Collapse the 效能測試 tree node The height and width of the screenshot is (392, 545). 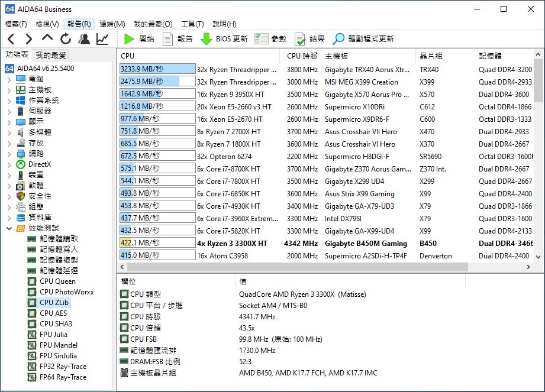[x=9, y=228]
